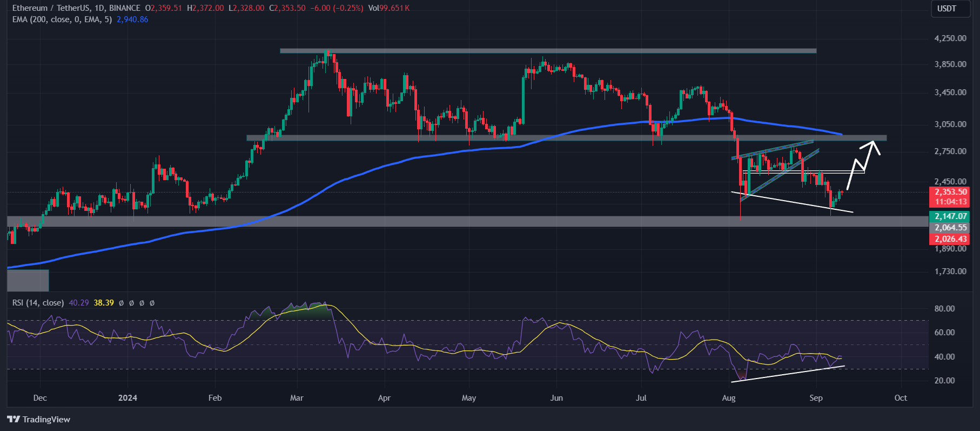Click the Ethereum / TetherUS symbol title
The height and width of the screenshot is (431, 980).
[76, 8]
